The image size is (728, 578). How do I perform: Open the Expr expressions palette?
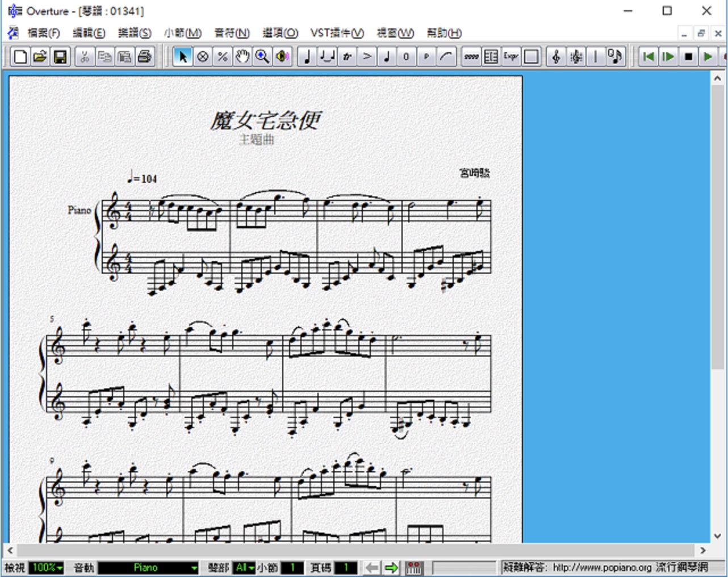coord(511,57)
